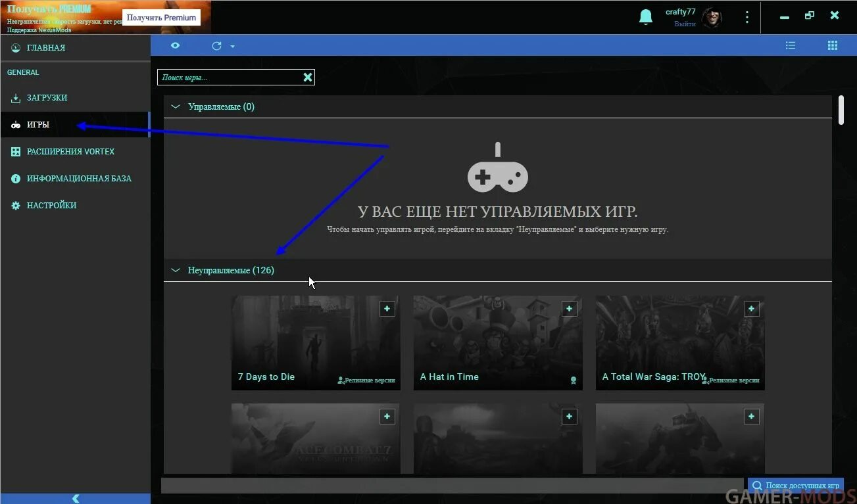
Task: Maximize or restore the Vortex window
Action: point(810,16)
